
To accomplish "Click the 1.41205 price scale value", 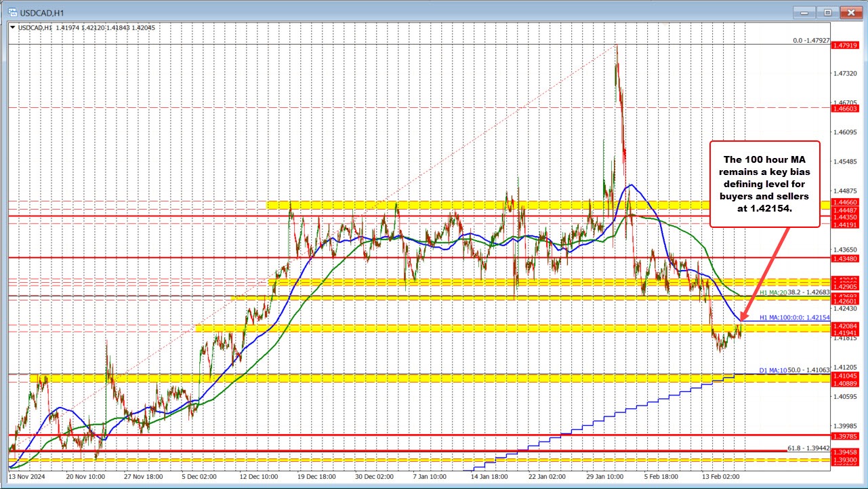I will tap(845, 367).
